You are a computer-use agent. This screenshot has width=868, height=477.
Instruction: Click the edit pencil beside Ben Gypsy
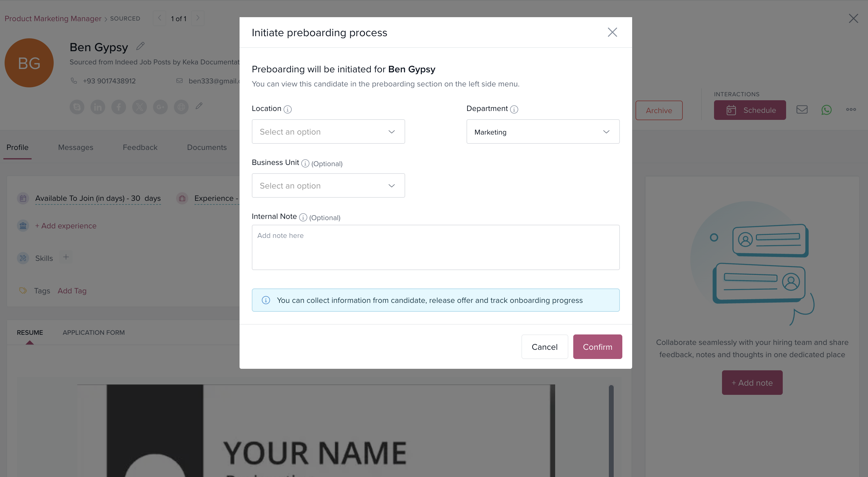click(x=140, y=46)
